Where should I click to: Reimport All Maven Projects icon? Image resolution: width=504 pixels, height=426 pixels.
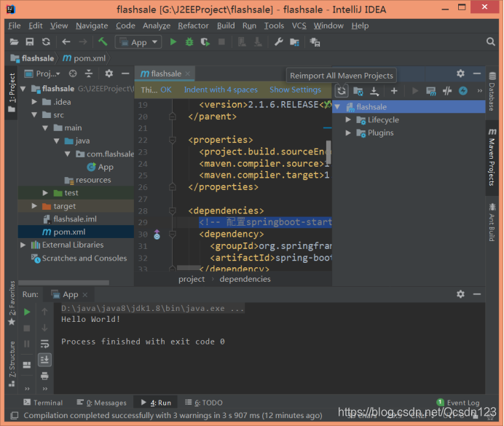tap(342, 91)
